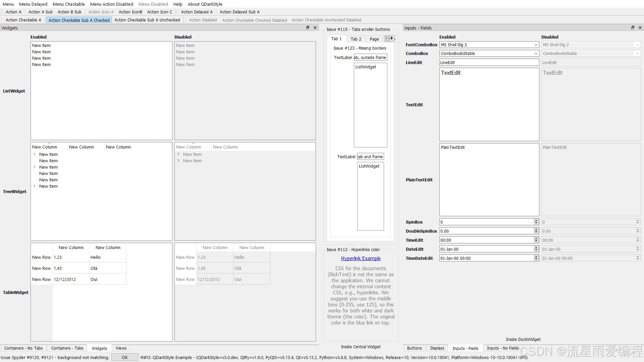This screenshot has height=362, width=644.
Task: Click the enabled LineEdit field
Action: click(488, 63)
